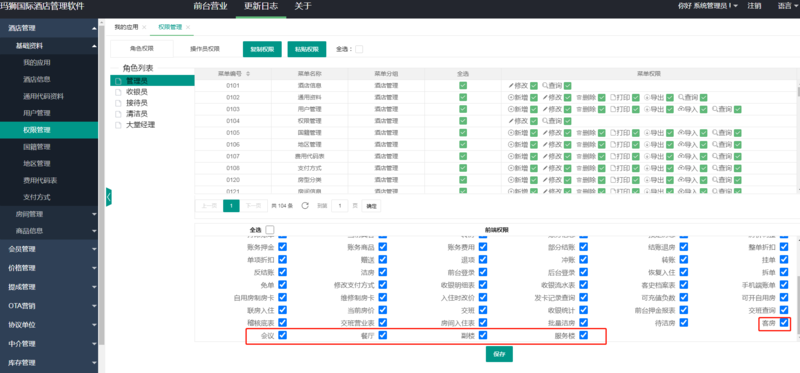Switch to the 我的应用 tab

pyautogui.click(x=126, y=27)
